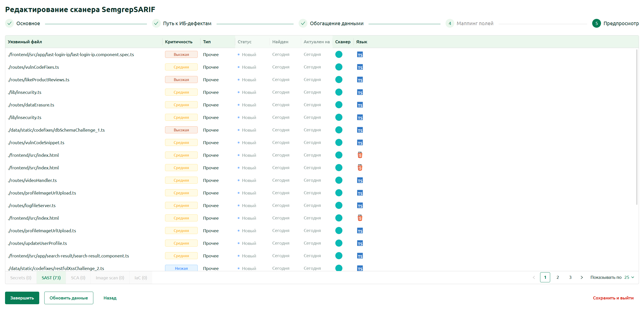
Task: Click scanner circle icon in search-result.component.ts row
Action: pos(339,256)
